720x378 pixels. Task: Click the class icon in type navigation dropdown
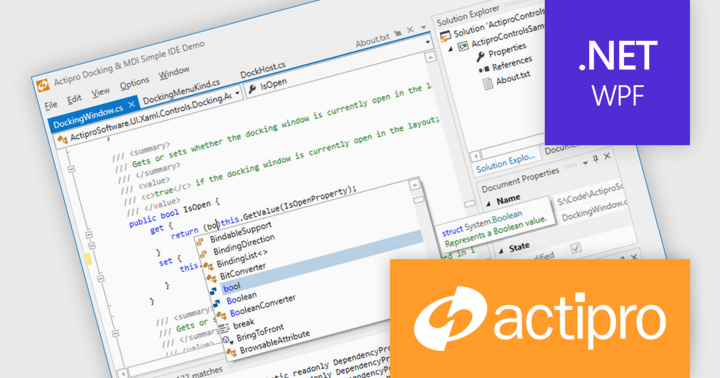coord(62,139)
